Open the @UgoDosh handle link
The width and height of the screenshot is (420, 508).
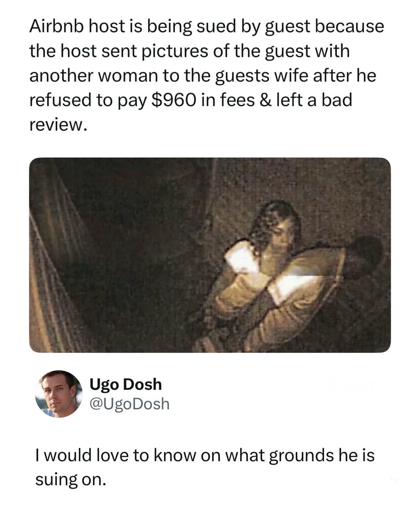tap(129, 404)
